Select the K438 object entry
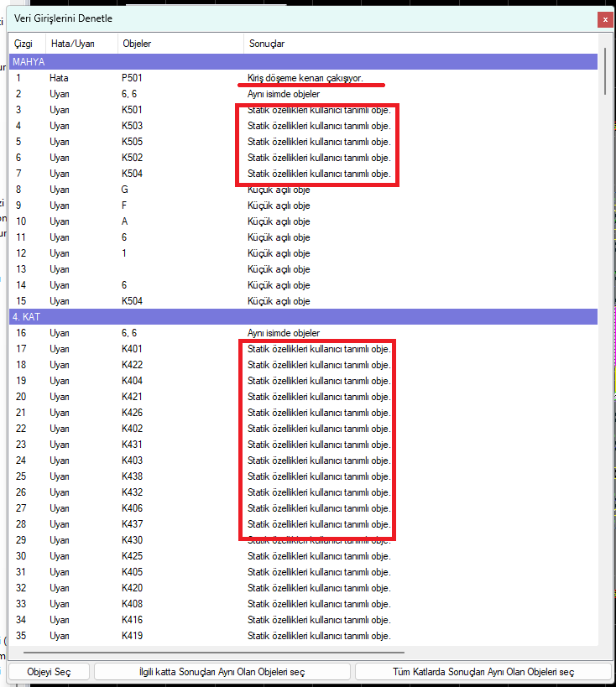616x687 pixels. point(132,476)
